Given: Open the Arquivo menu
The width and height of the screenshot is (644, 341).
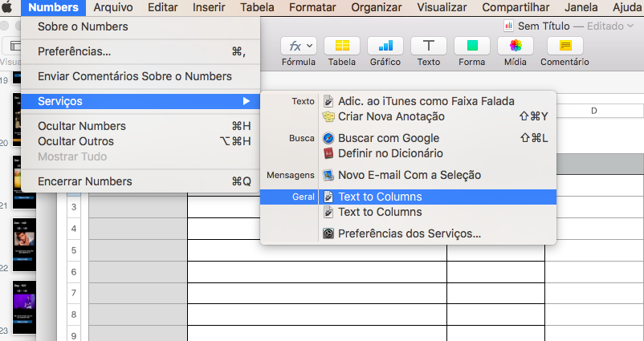Looking at the screenshot, I should pyautogui.click(x=113, y=7).
